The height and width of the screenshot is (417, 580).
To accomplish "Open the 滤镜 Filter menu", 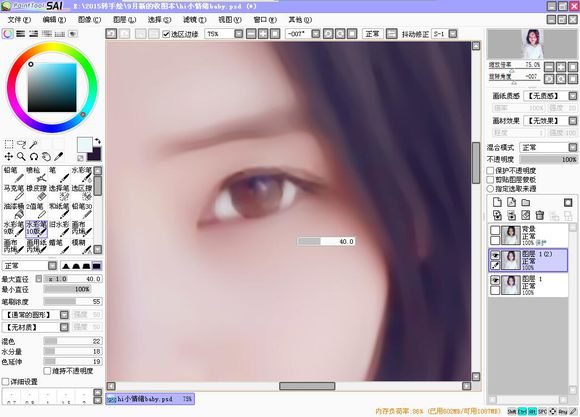I will (x=195, y=20).
